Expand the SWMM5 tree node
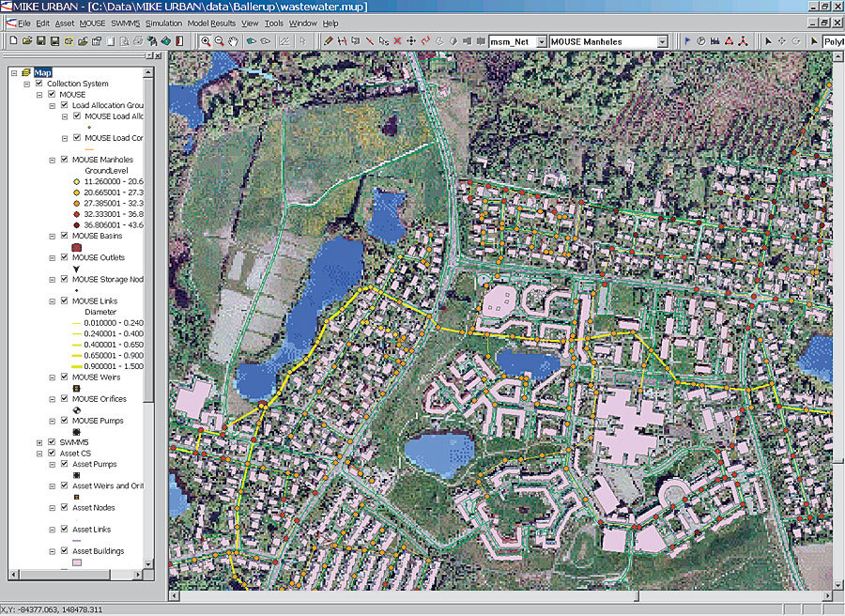 pyautogui.click(x=39, y=442)
